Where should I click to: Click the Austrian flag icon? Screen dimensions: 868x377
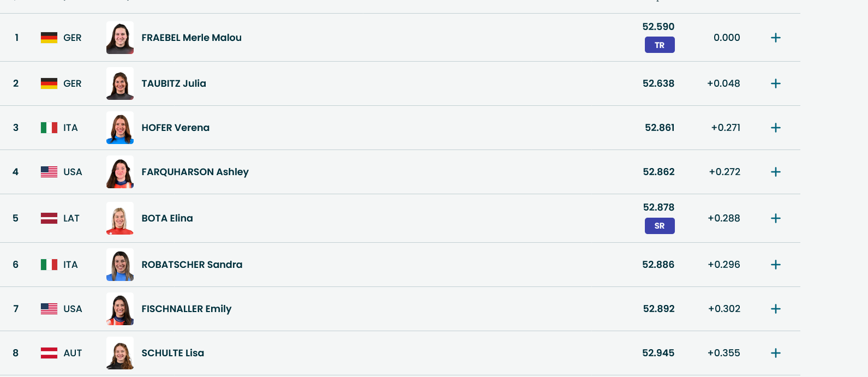tap(49, 353)
